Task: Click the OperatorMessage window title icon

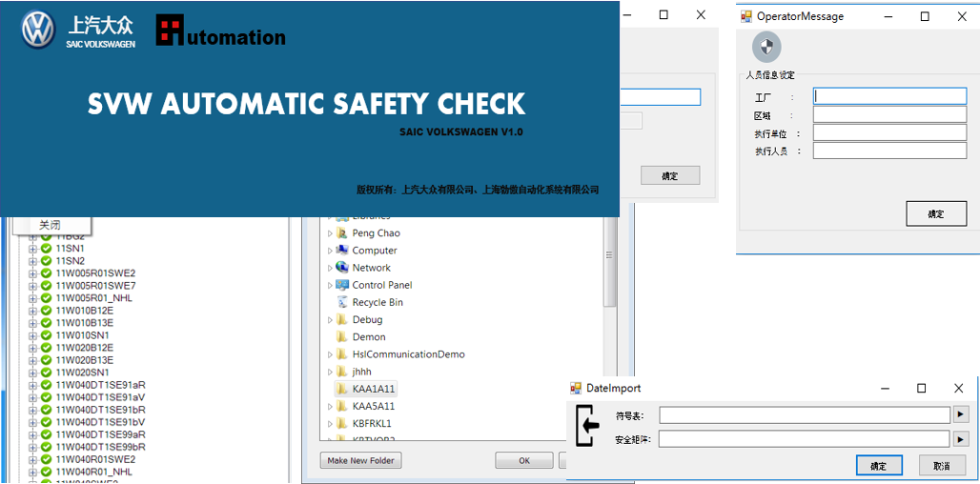Action: pos(746,17)
